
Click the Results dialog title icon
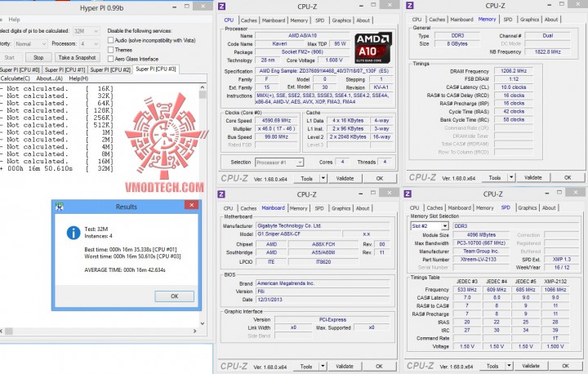pos(60,207)
